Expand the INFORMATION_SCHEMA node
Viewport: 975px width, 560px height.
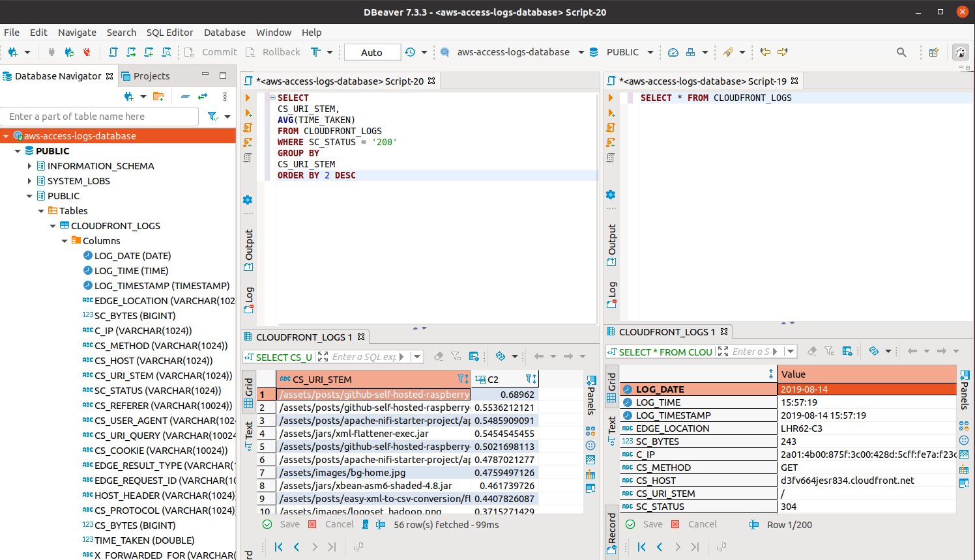[x=29, y=166]
